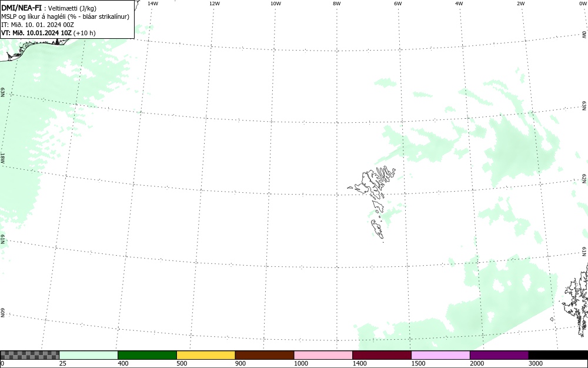Screen dimensions: 588x368
Task: Click the "2W" longitude label
Action: (x=520, y=4)
